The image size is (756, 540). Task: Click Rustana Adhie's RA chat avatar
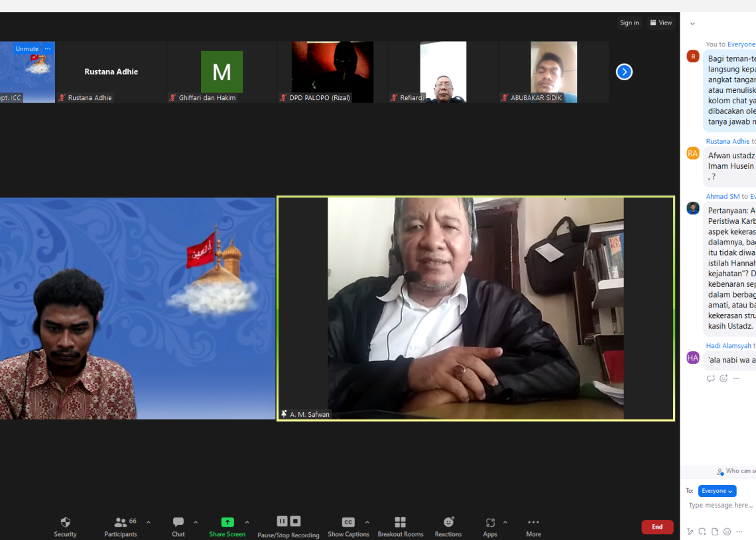click(x=693, y=154)
